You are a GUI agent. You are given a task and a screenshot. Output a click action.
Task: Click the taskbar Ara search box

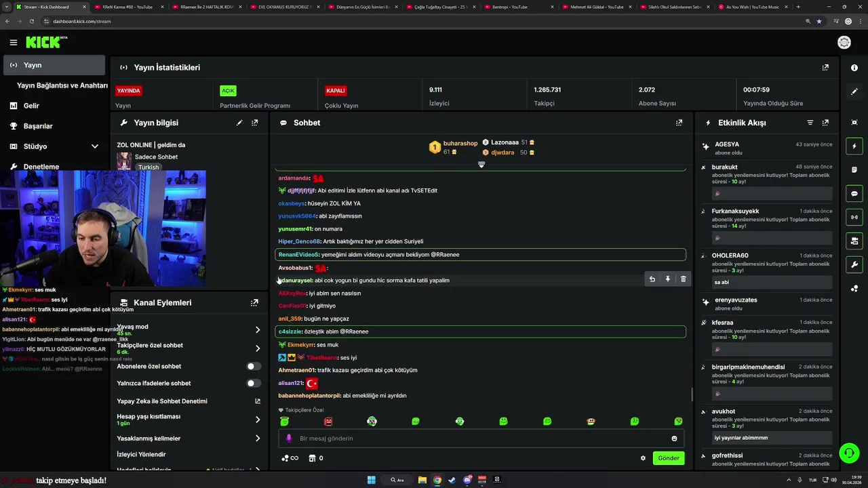point(397,480)
